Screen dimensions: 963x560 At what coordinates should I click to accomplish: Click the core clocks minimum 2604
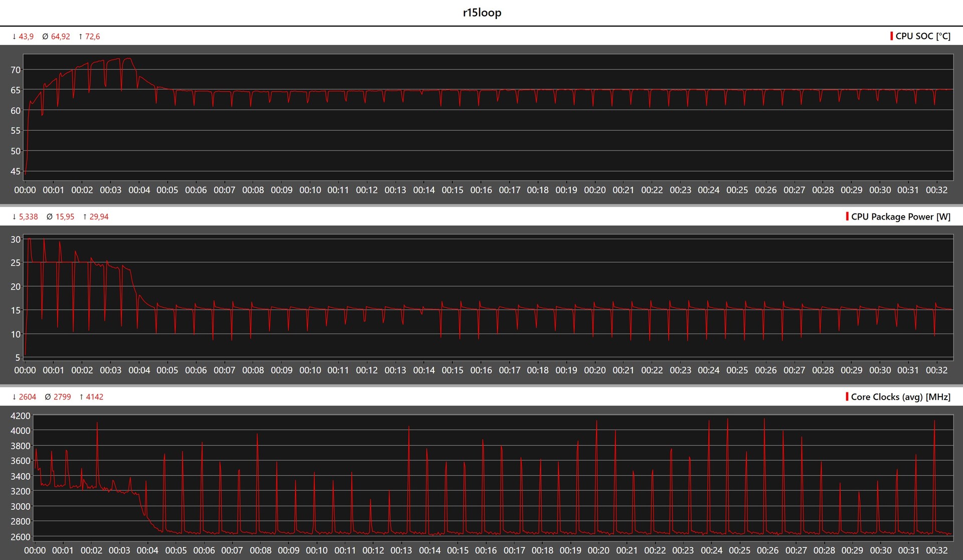pyautogui.click(x=27, y=397)
